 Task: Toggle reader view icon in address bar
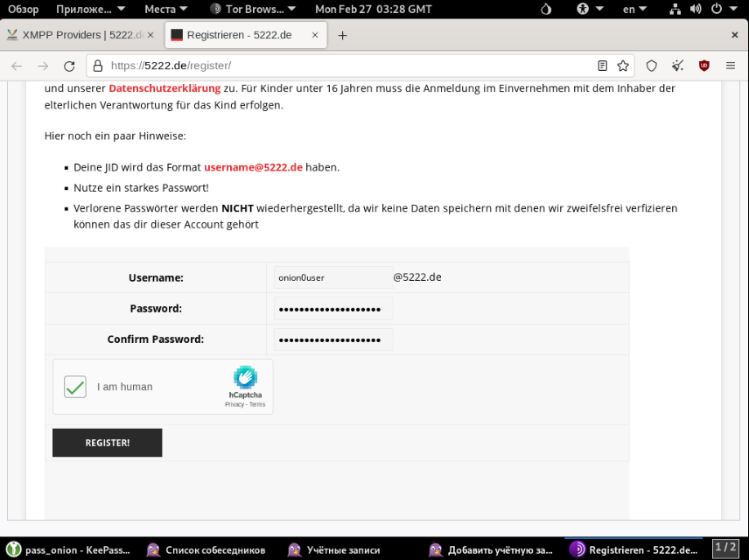pyautogui.click(x=602, y=66)
